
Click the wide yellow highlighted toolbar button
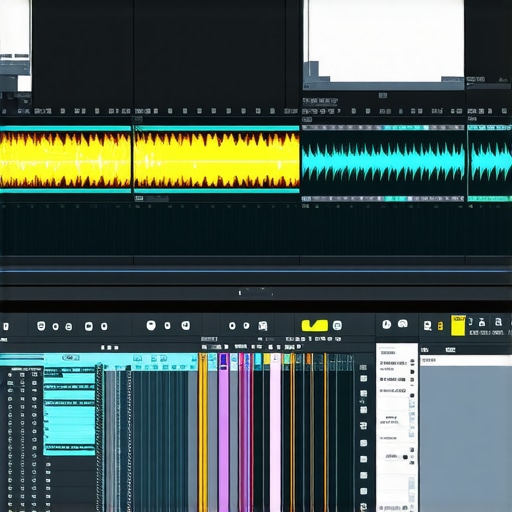314,325
